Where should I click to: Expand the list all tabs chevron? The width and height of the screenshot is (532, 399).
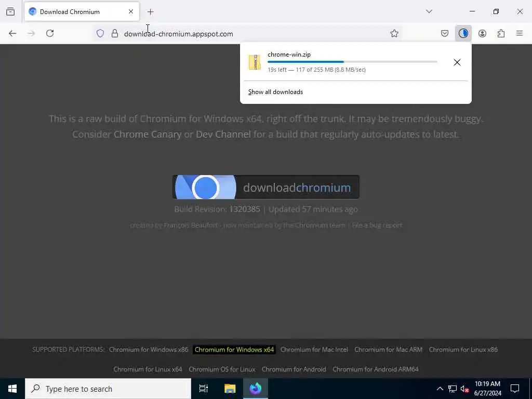[x=429, y=11]
